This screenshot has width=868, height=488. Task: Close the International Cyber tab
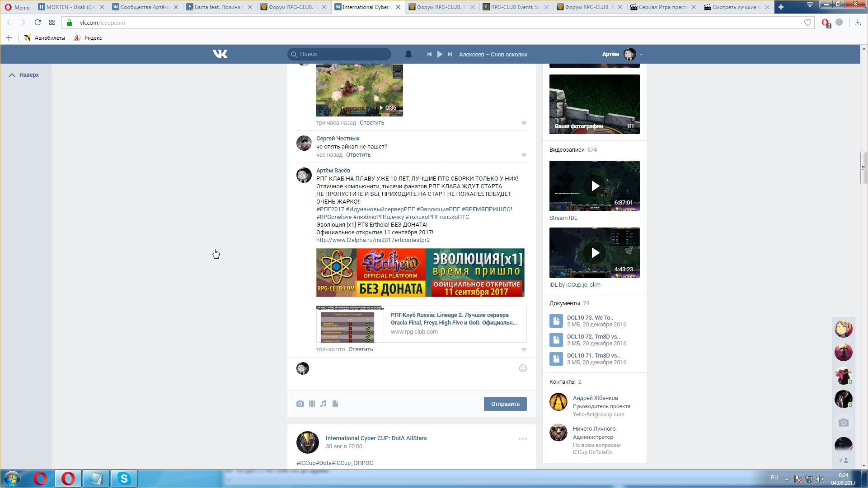398,7
